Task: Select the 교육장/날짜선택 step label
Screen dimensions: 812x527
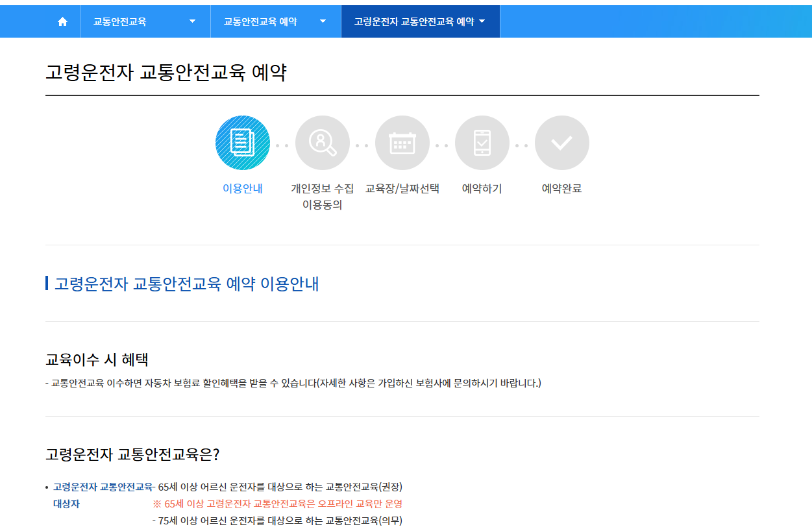Action: click(402, 189)
